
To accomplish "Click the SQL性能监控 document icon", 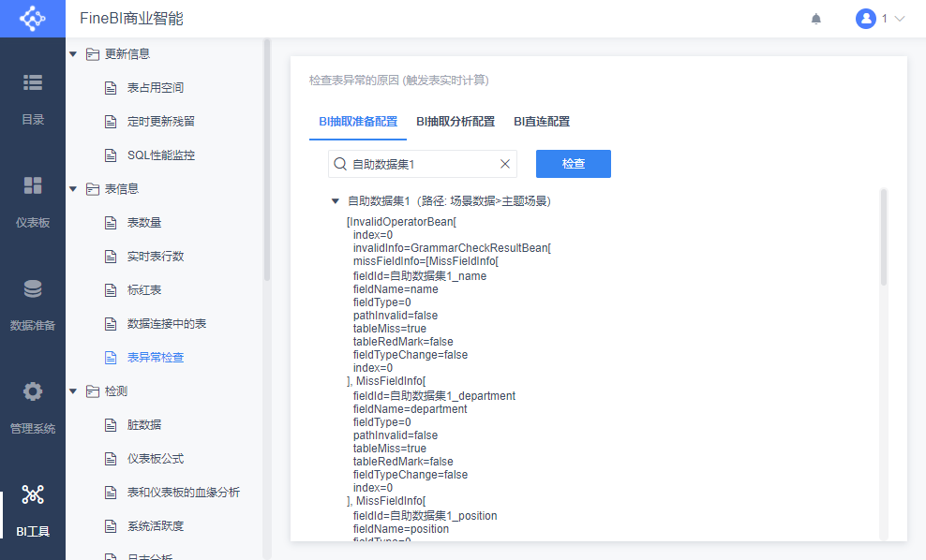I will click(x=111, y=155).
